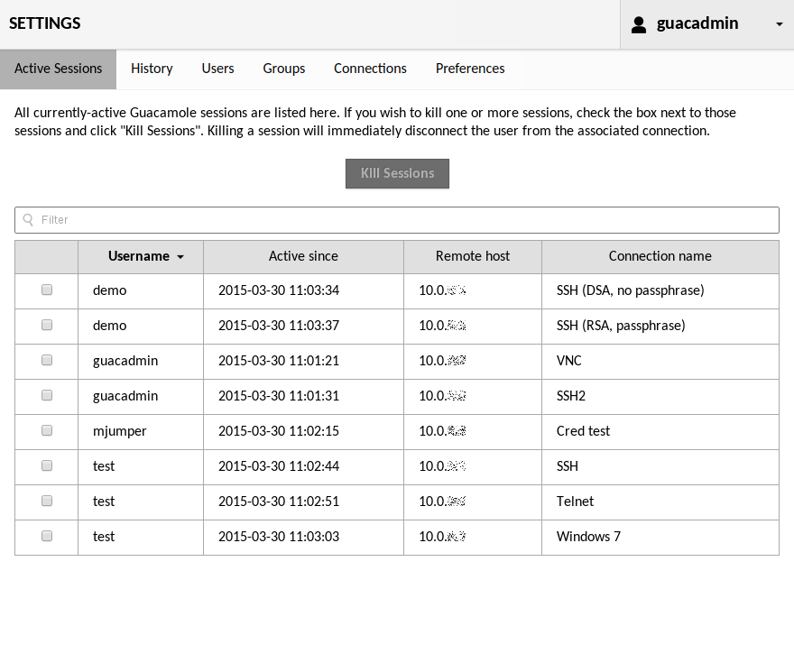Go to the Preferences tab
The image size is (794, 672).
[x=469, y=68]
